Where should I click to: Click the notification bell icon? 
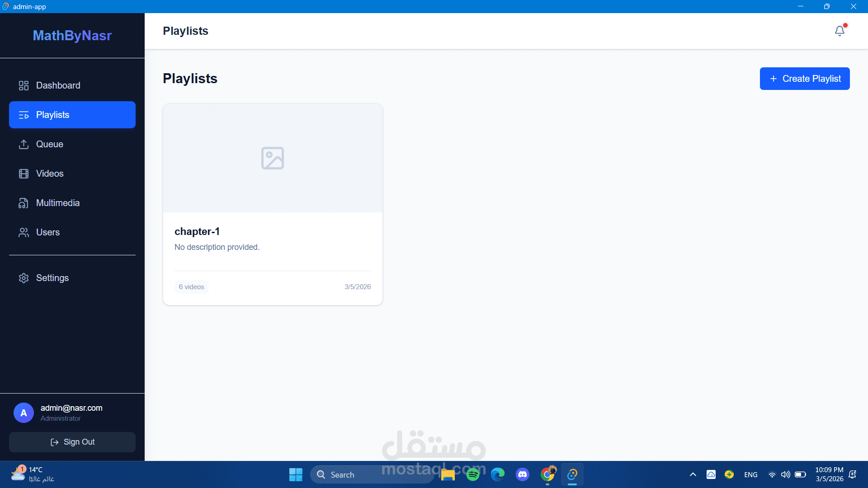pos(840,31)
